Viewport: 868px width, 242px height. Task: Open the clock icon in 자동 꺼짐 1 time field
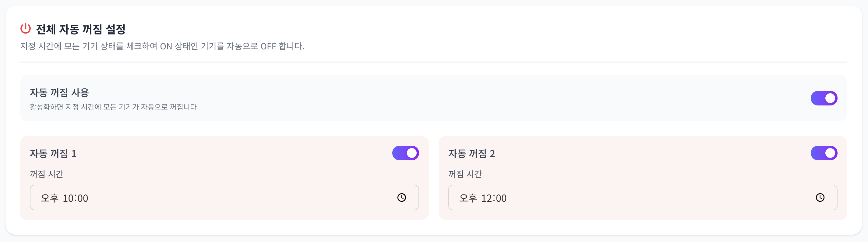402,198
